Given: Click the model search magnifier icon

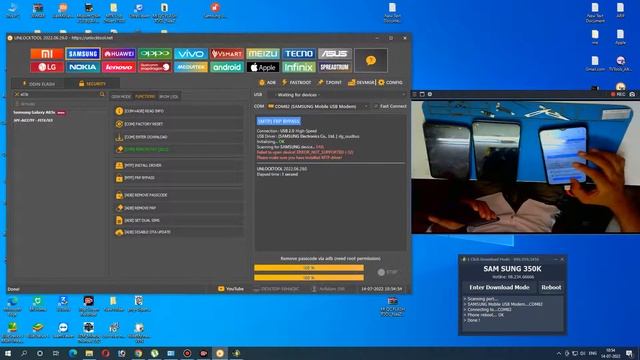Looking at the screenshot, I should point(102,94).
